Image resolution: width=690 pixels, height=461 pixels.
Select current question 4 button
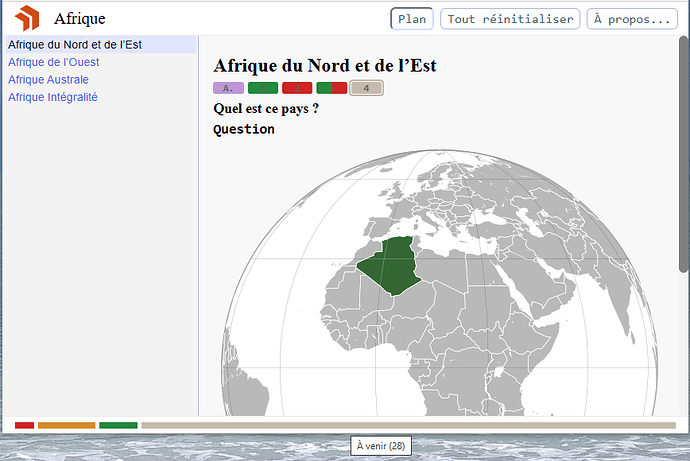[366, 88]
